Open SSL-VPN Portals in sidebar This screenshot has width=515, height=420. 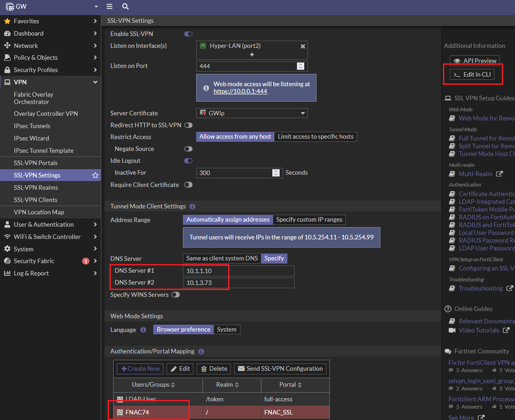36,163
